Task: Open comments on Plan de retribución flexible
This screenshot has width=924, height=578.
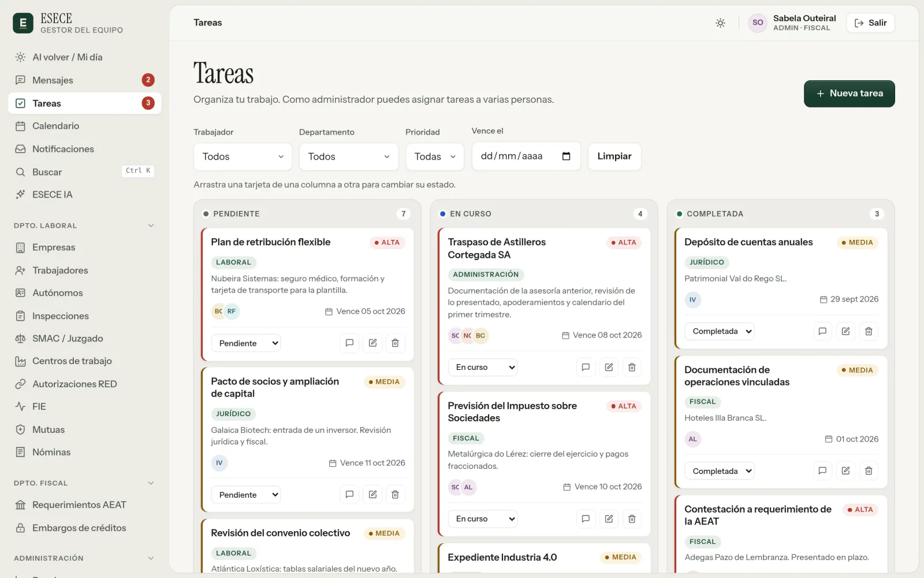Action: pos(349,343)
